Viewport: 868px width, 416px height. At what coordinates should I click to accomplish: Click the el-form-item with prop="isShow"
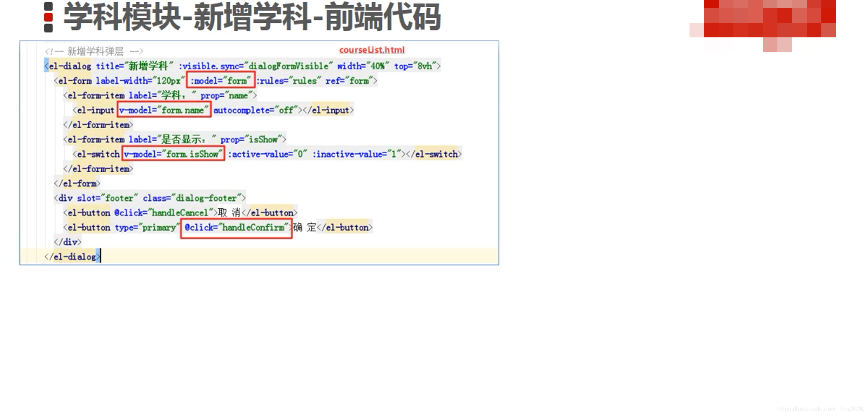click(x=175, y=139)
